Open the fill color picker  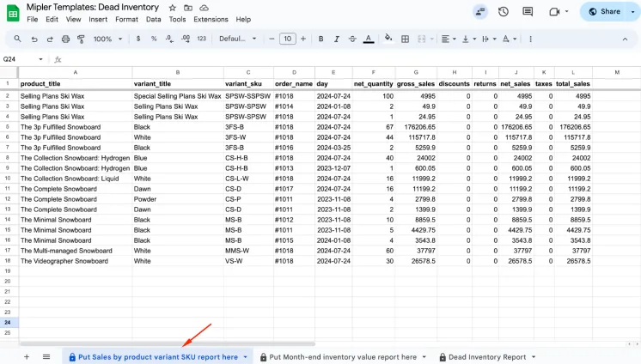point(388,39)
